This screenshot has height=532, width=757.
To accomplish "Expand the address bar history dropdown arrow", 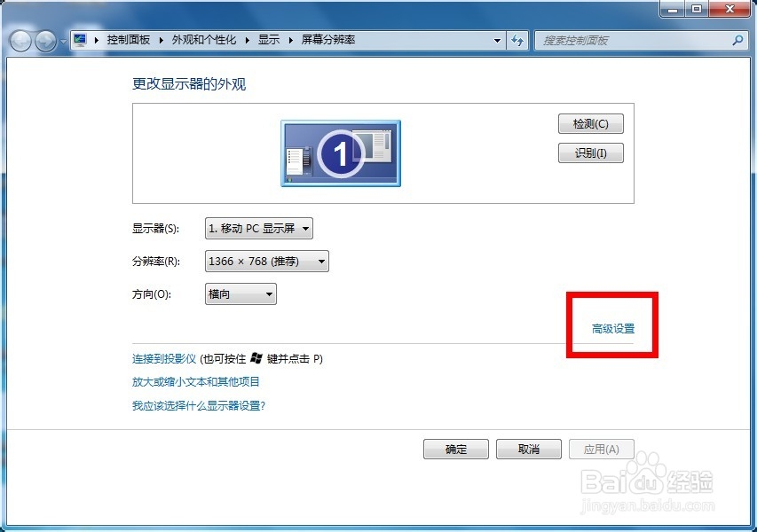I will [497, 40].
